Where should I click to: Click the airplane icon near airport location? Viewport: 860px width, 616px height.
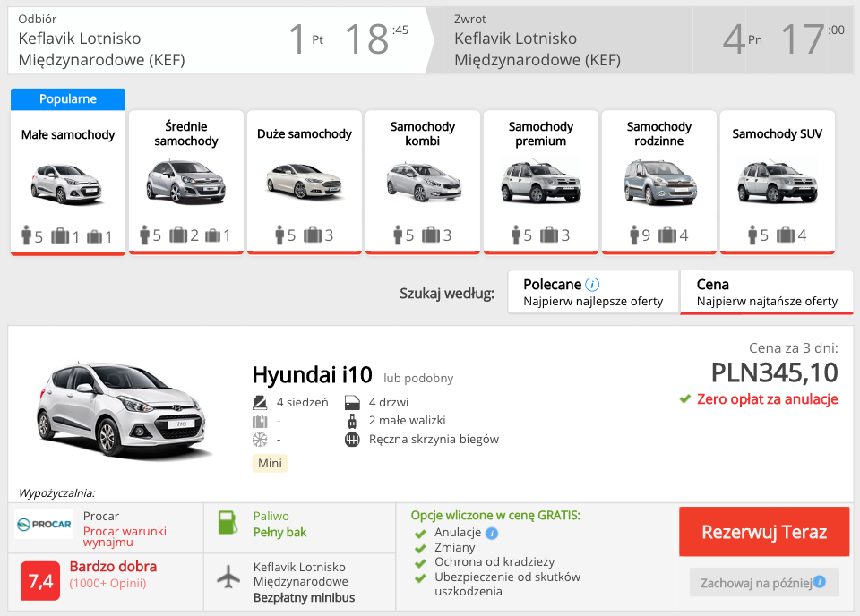[228, 577]
